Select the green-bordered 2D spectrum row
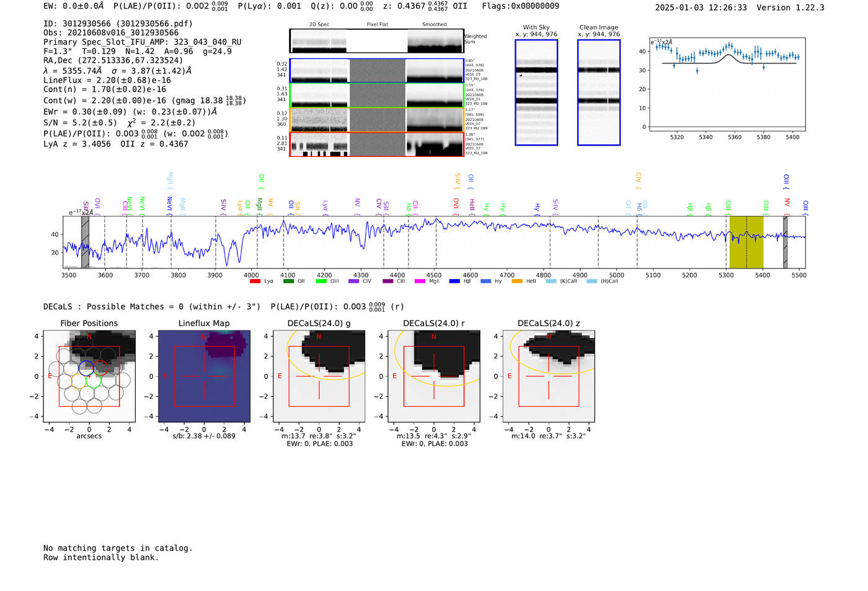 (x=377, y=96)
